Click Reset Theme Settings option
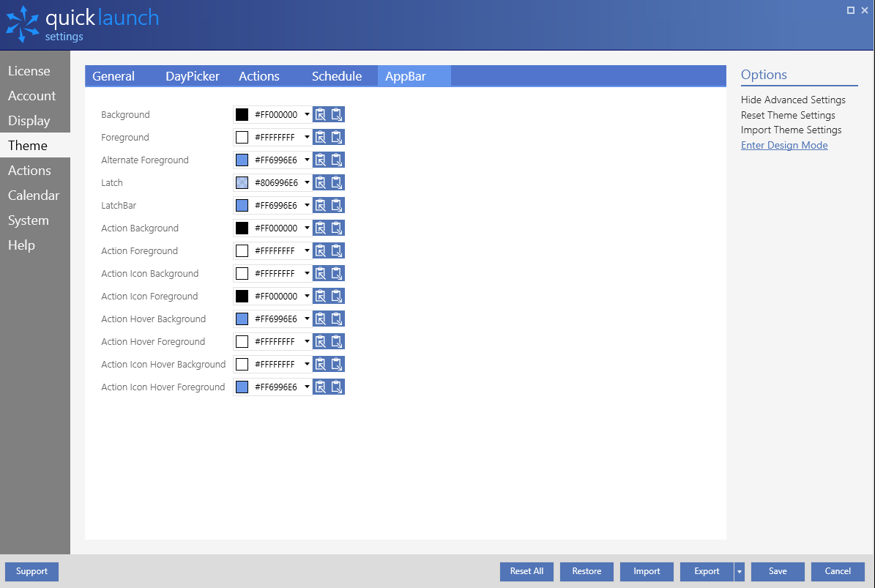 pyautogui.click(x=788, y=115)
